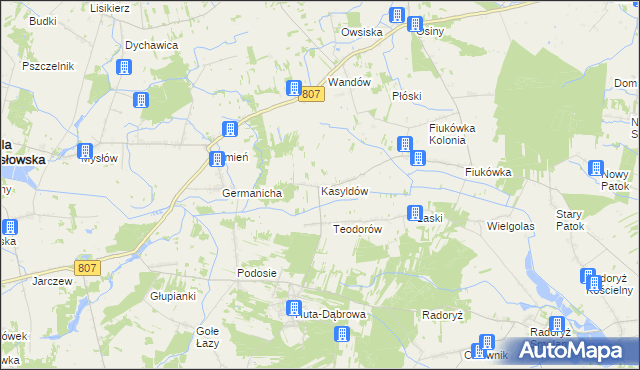The height and width of the screenshot is (370, 640).
Task: Click the Wandów village label
Action: click(349, 82)
